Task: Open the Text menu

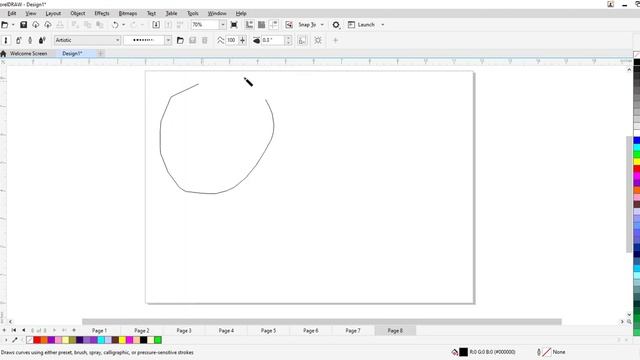Action: [x=151, y=13]
